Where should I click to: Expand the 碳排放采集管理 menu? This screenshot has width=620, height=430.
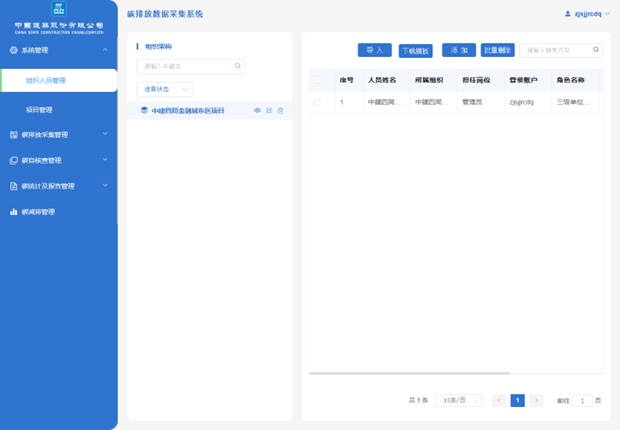[x=59, y=134]
